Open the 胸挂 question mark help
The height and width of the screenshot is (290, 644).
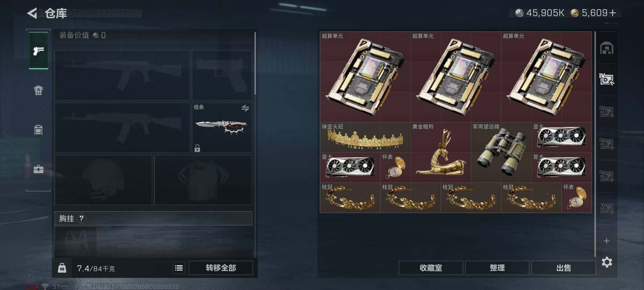pyautogui.click(x=82, y=219)
